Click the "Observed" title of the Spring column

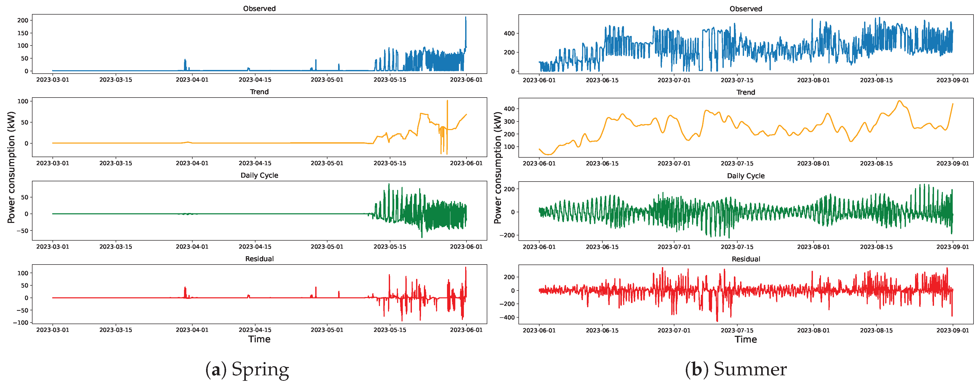point(259,8)
